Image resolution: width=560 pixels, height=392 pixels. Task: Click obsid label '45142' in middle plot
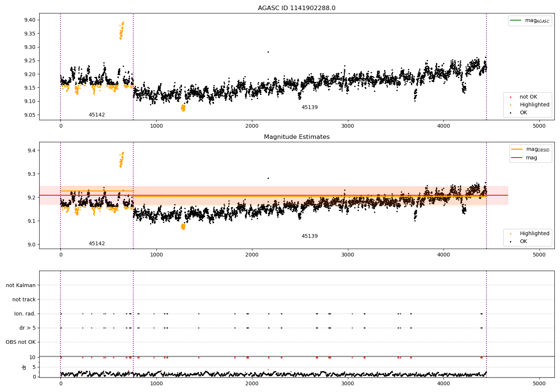click(97, 244)
